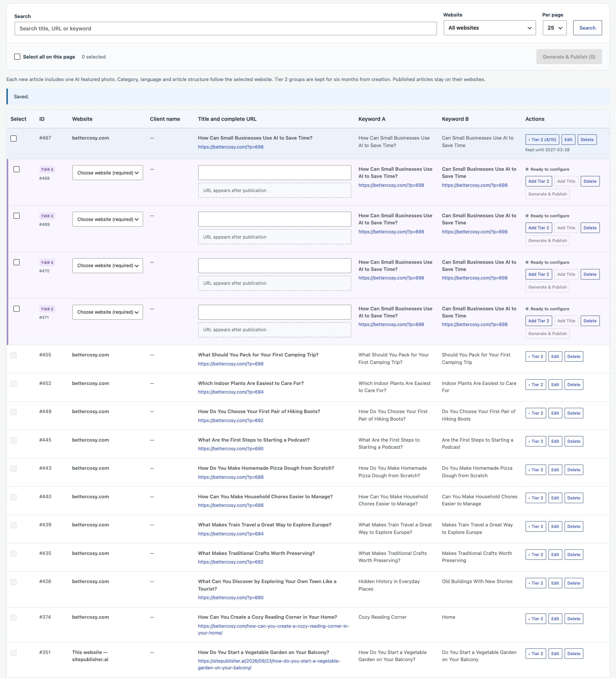Delete the hiking boots article #449
Image resolution: width=616 pixels, height=678 pixels.
pyautogui.click(x=574, y=413)
